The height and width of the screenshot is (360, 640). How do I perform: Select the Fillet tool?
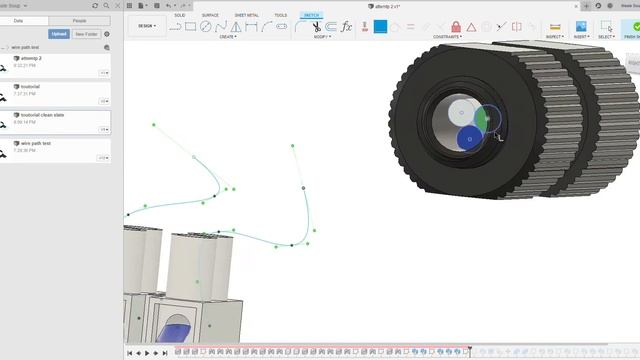pyautogui.click(x=300, y=27)
